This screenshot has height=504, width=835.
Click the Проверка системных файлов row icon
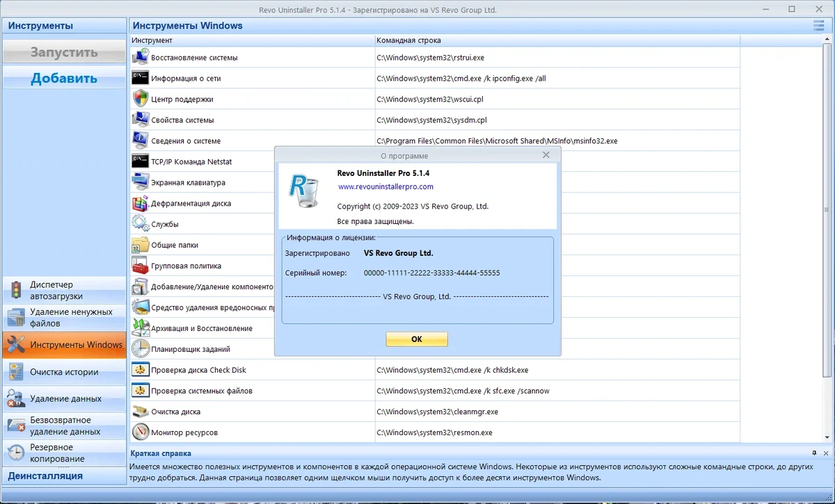click(141, 391)
